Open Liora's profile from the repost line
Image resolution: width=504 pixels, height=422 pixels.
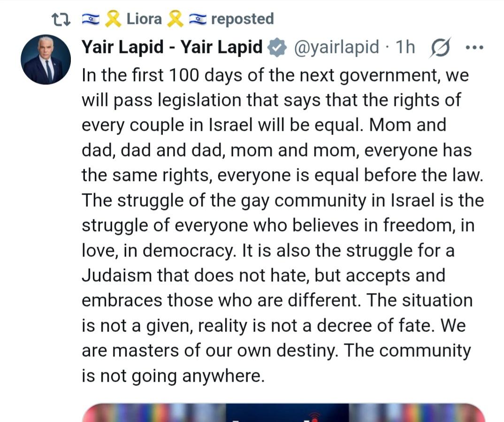tap(144, 19)
